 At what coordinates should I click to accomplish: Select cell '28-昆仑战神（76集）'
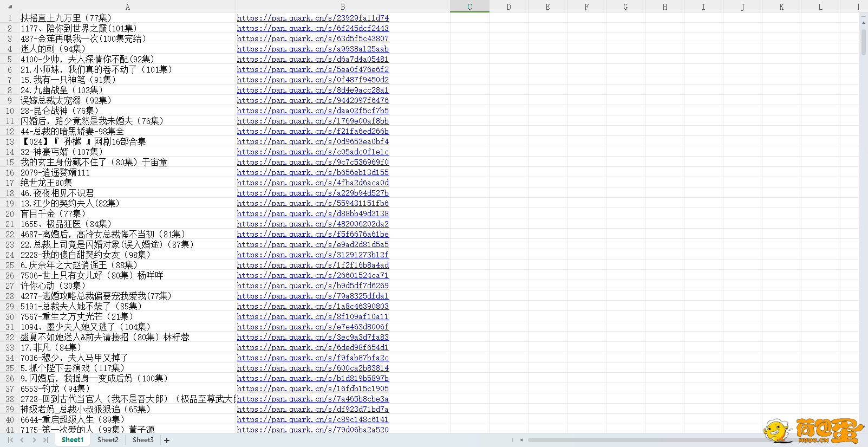127,111
